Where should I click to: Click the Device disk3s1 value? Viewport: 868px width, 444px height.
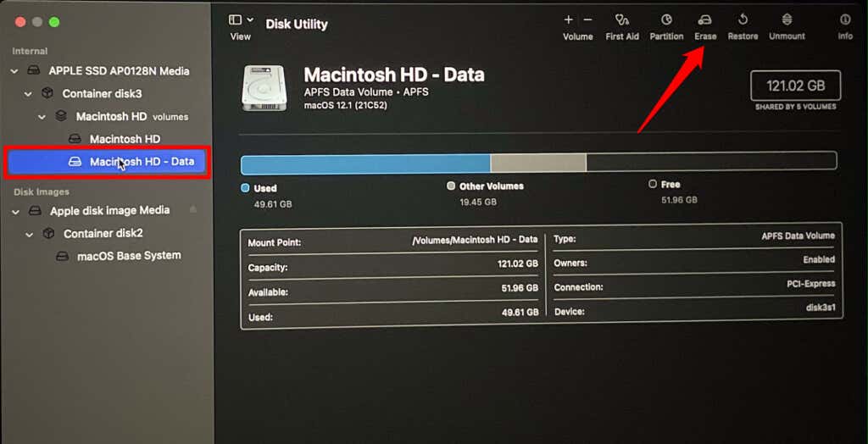point(820,308)
